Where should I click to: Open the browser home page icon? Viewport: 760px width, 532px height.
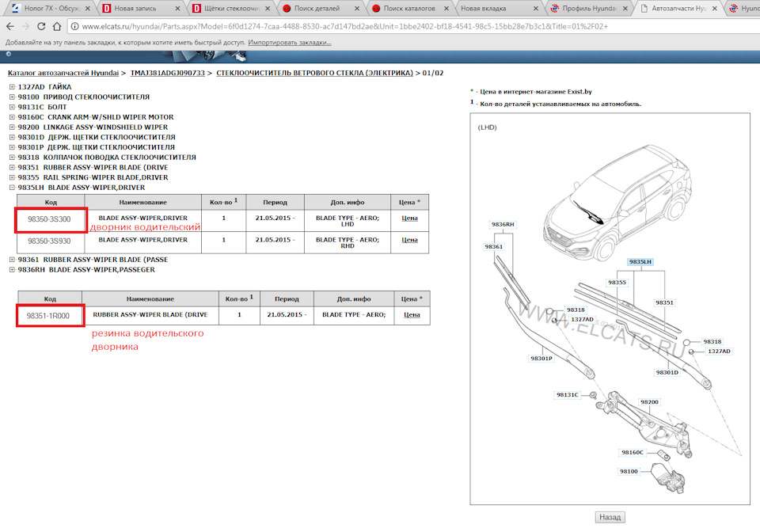point(57,26)
